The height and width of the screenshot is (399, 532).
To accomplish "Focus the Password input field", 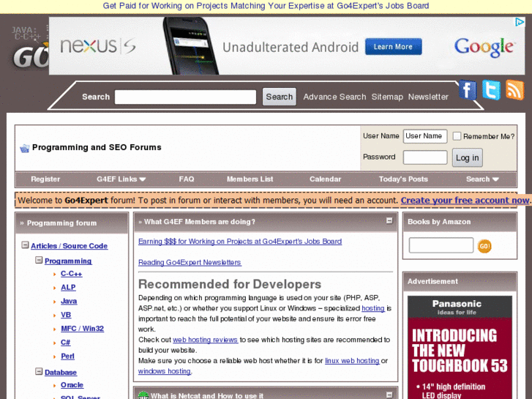I will 424,157.
